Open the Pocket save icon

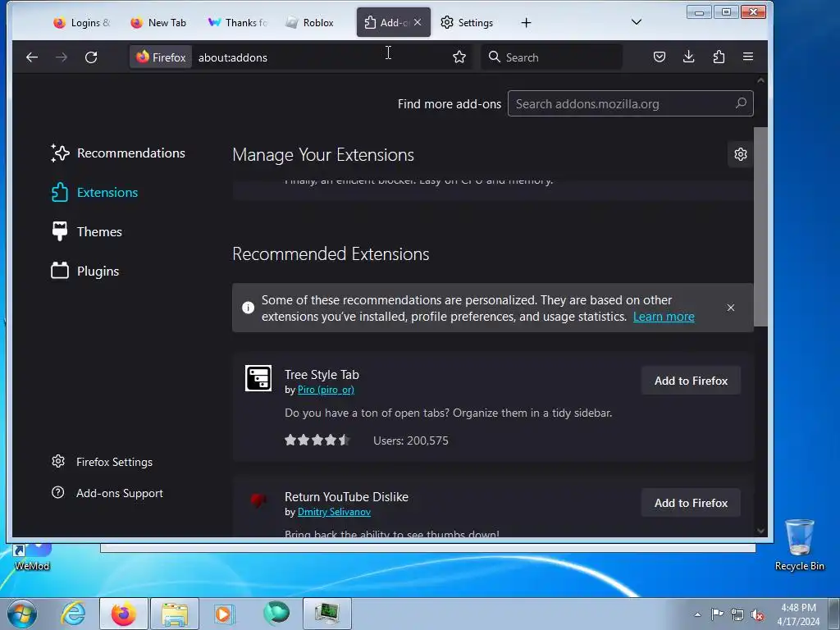pos(660,57)
